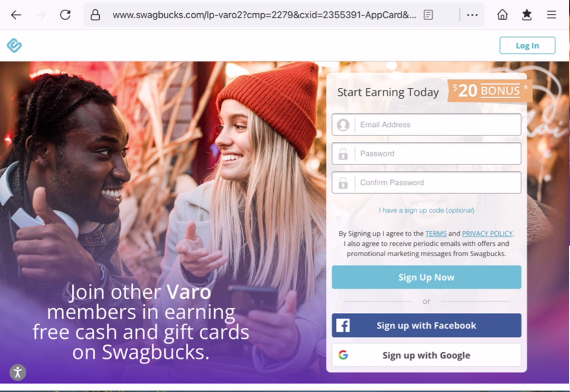Screen dimensions: 570x392
Task: Click the browser back arrow
Action: coord(16,15)
